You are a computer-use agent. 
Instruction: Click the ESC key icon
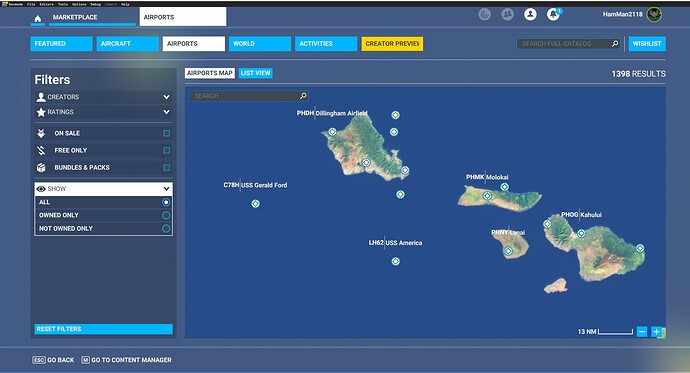(39, 360)
